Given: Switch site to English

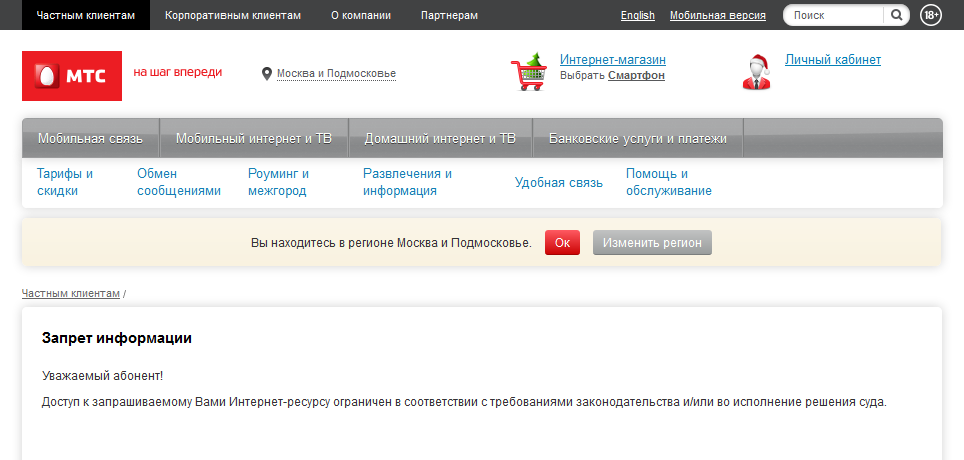Looking at the screenshot, I should click(x=638, y=15).
